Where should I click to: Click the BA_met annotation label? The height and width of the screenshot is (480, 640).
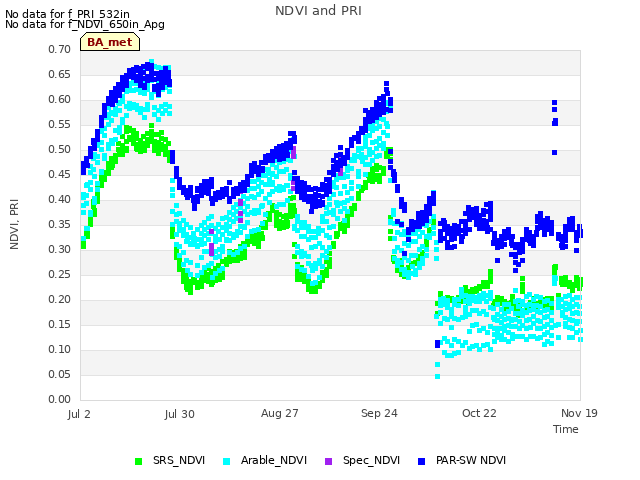110,42
